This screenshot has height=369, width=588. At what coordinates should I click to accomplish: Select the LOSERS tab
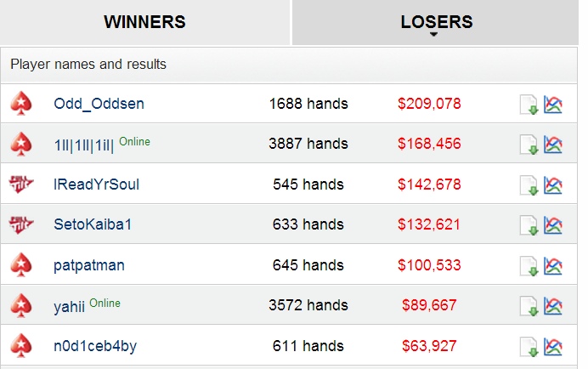[x=436, y=22]
